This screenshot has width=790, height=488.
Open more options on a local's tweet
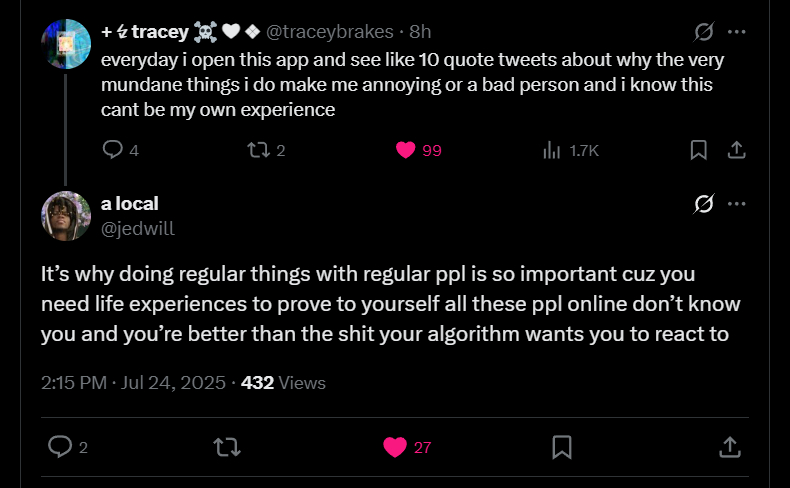[737, 204]
